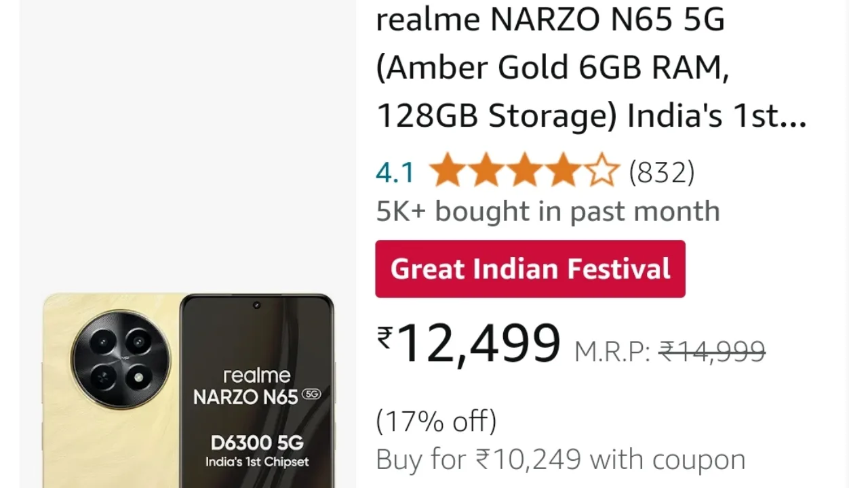Click the 17% off discount text
The image size is (868, 488).
pos(436,421)
